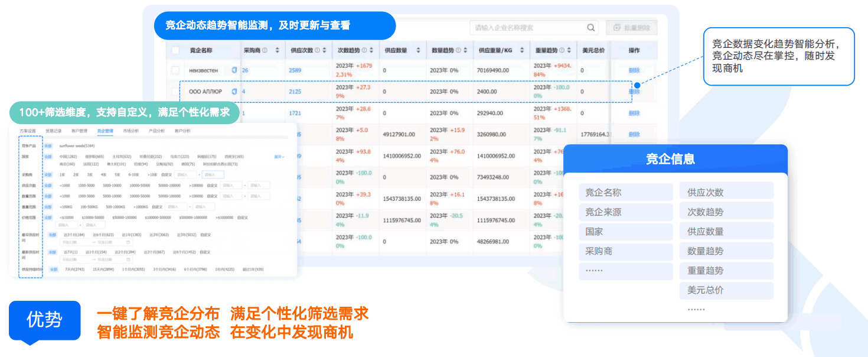Expand the 国家 country filter via 展开
Image resolution: width=868 pixels, height=357 pixels.
coord(280,157)
